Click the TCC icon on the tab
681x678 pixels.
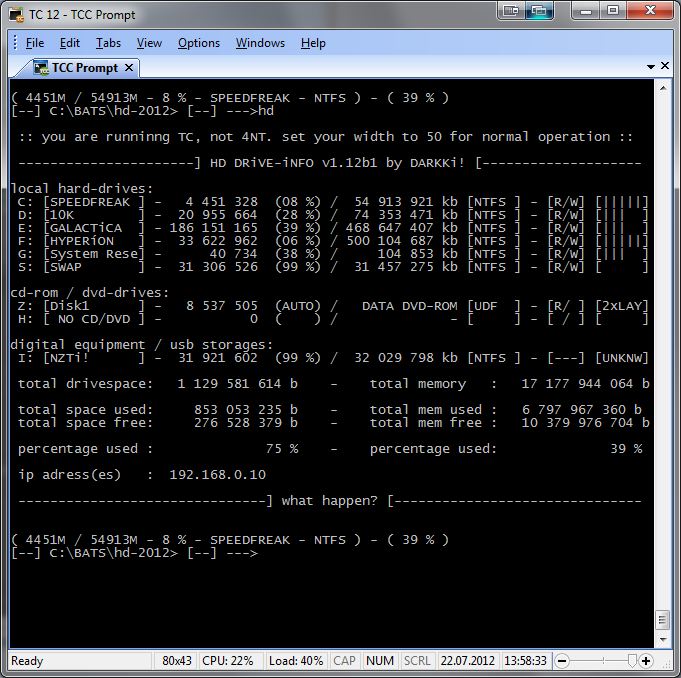click(x=41, y=68)
